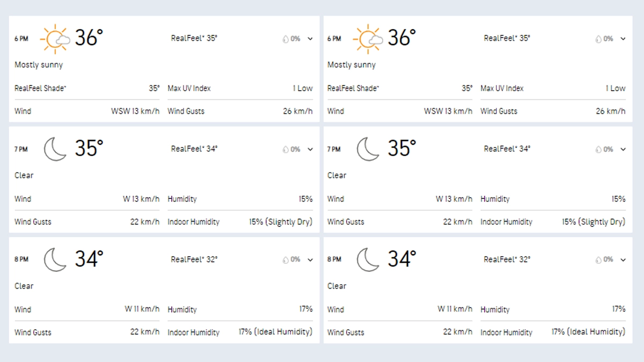644x362 pixels.
Task: Click the moon icon in left 8 PM card
Action: (x=55, y=259)
